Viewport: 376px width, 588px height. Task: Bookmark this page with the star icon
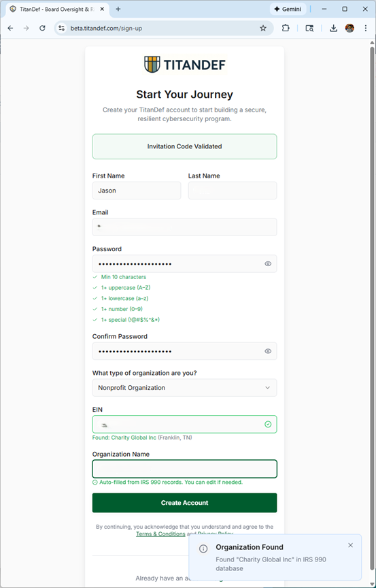click(263, 28)
